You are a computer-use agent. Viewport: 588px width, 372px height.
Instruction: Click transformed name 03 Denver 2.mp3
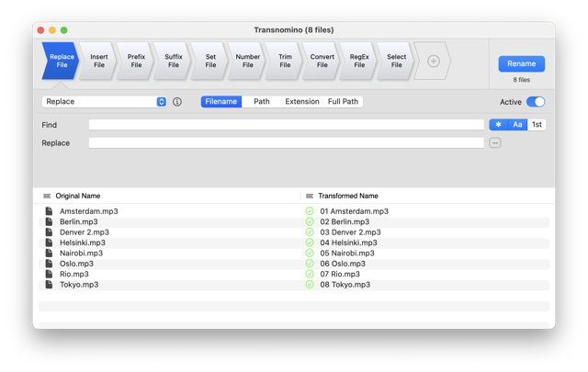[350, 232]
